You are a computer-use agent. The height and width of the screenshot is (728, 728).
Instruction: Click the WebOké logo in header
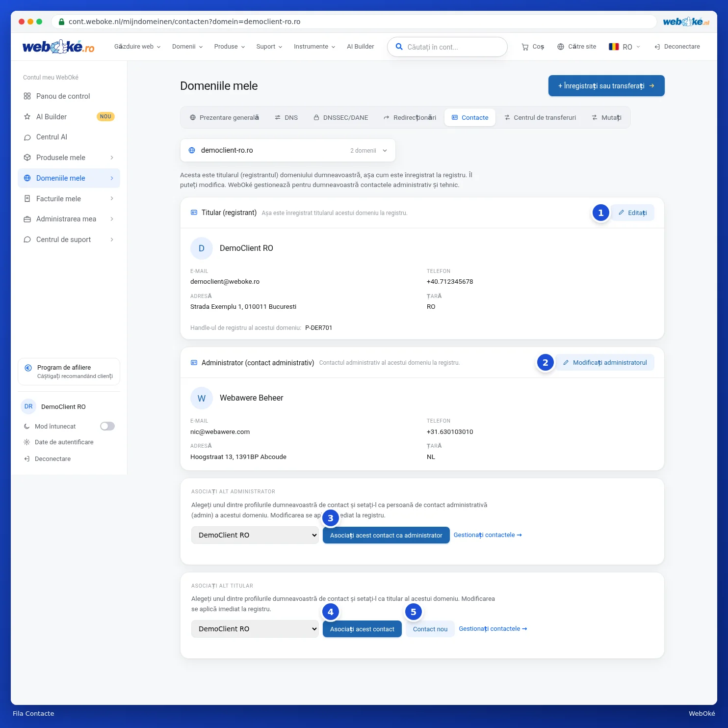pos(58,47)
